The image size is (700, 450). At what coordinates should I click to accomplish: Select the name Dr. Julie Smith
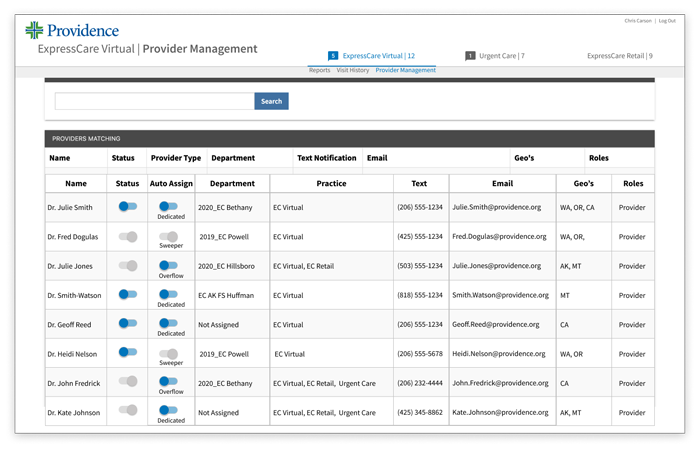click(x=70, y=208)
